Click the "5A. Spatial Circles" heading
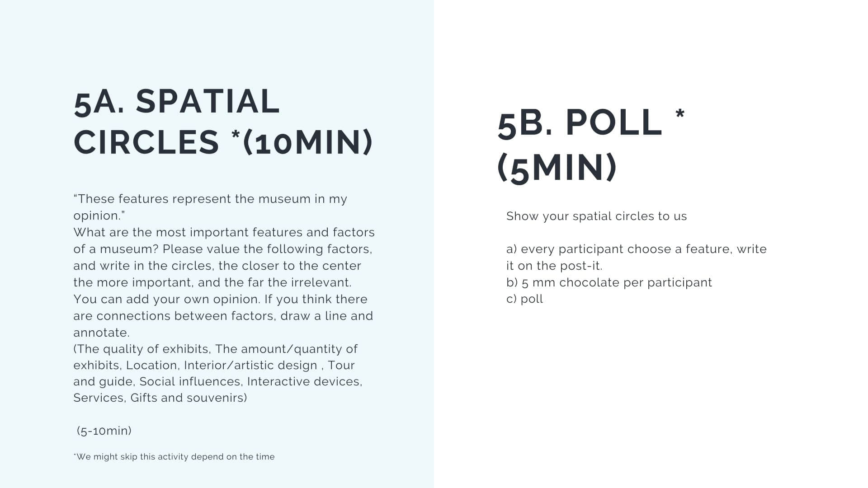This screenshot has height=488, width=868. (222, 121)
